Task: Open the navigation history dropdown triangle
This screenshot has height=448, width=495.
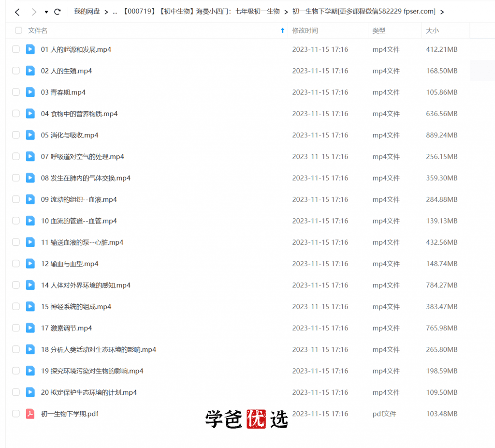Action: [46, 12]
